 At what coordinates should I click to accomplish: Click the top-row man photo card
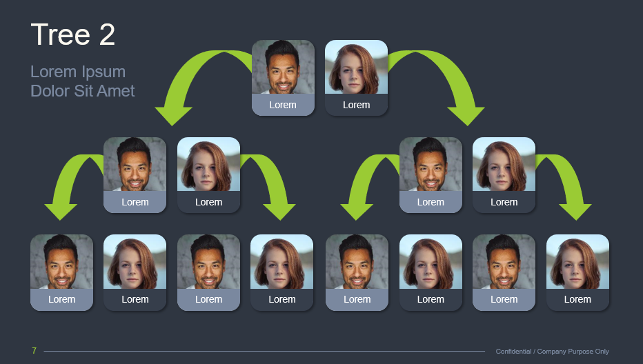(x=283, y=78)
